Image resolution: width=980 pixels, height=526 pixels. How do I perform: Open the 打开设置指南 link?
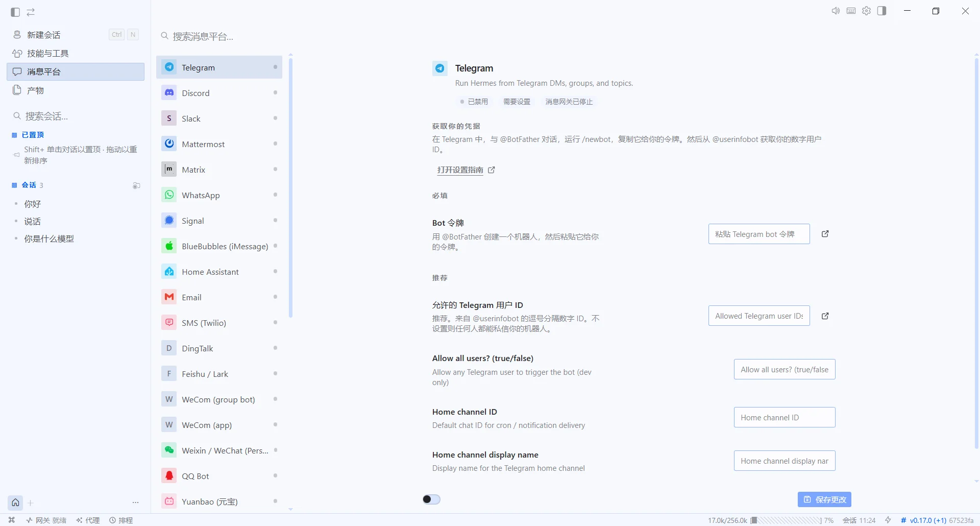tap(465, 170)
